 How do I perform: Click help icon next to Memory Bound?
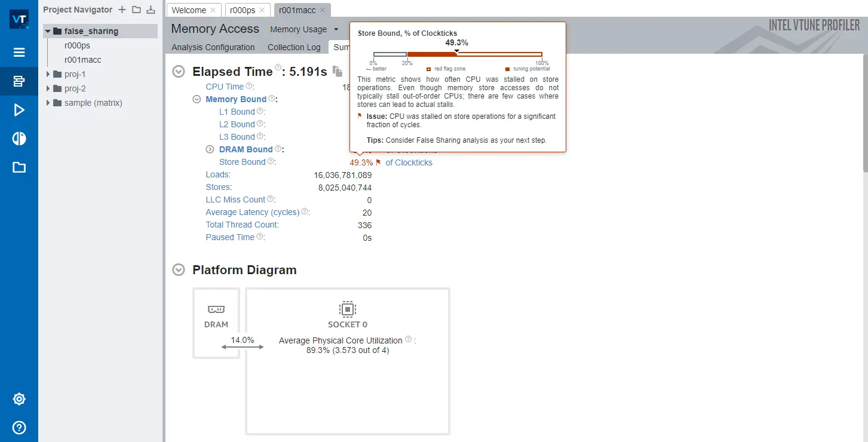coord(271,99)
